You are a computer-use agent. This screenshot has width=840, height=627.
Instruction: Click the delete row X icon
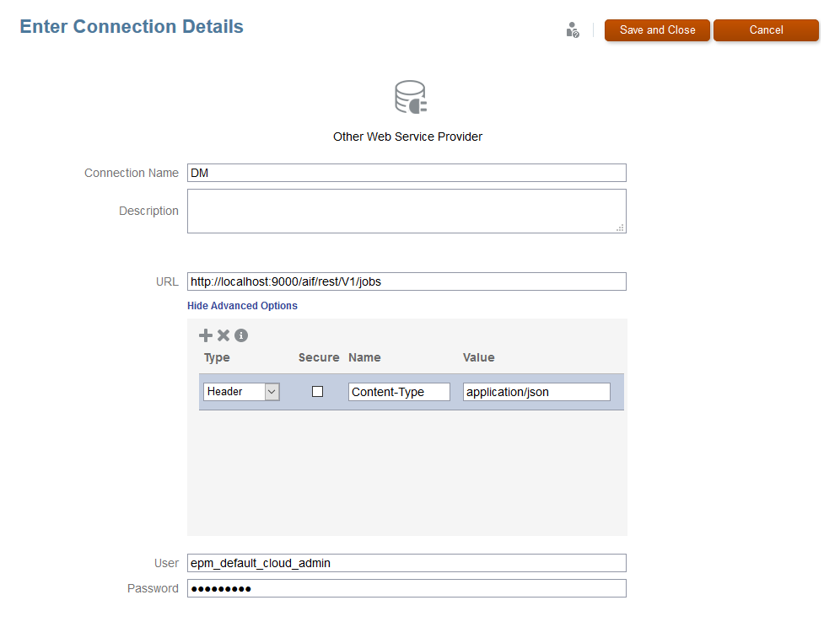223,335
